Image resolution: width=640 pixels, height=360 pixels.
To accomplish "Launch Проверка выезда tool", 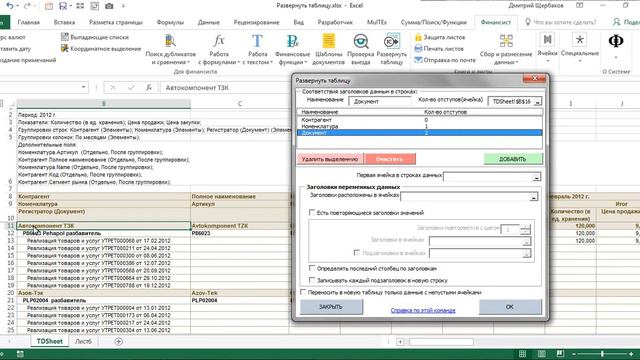I will (x=360, y=50).
